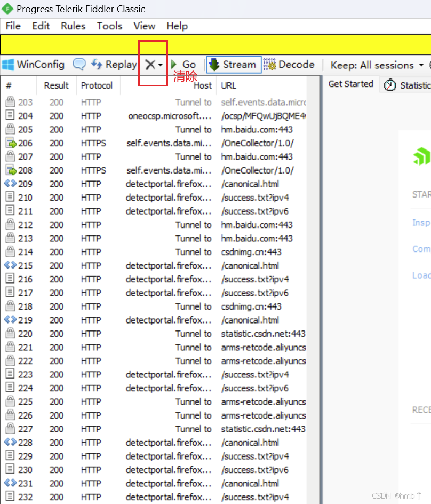The image size is (431, 504).
Task: Open the Keep: All sessions dropdown
Action: 377,65
